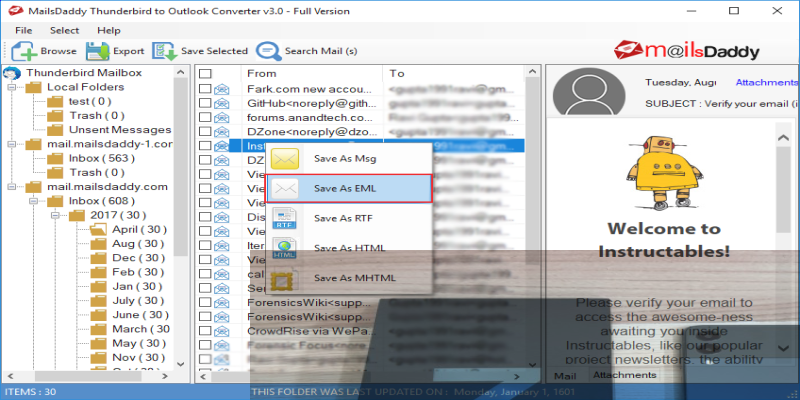Click the mail envelope icon for forums.anandtech row
The height and width of the screenshot is (400, 800).
(221, 118)
